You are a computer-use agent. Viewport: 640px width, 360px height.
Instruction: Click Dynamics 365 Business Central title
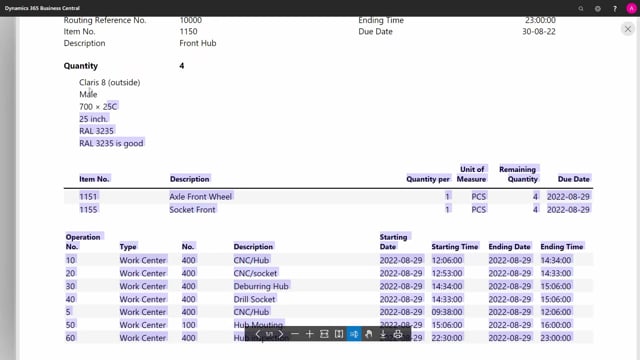click(42, 8)
